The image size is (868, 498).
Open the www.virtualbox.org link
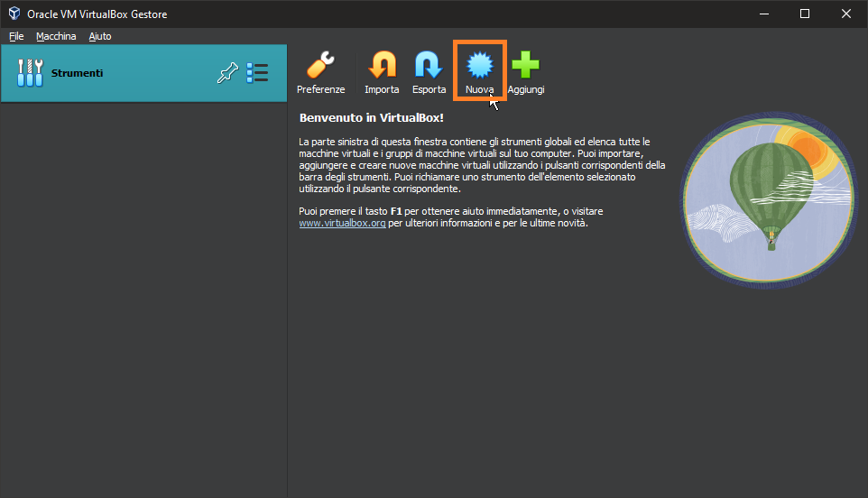coord(342,223)
